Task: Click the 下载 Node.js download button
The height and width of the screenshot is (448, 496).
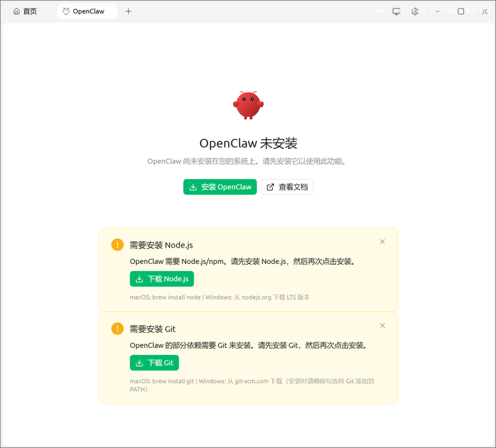Action: (162, 278)
